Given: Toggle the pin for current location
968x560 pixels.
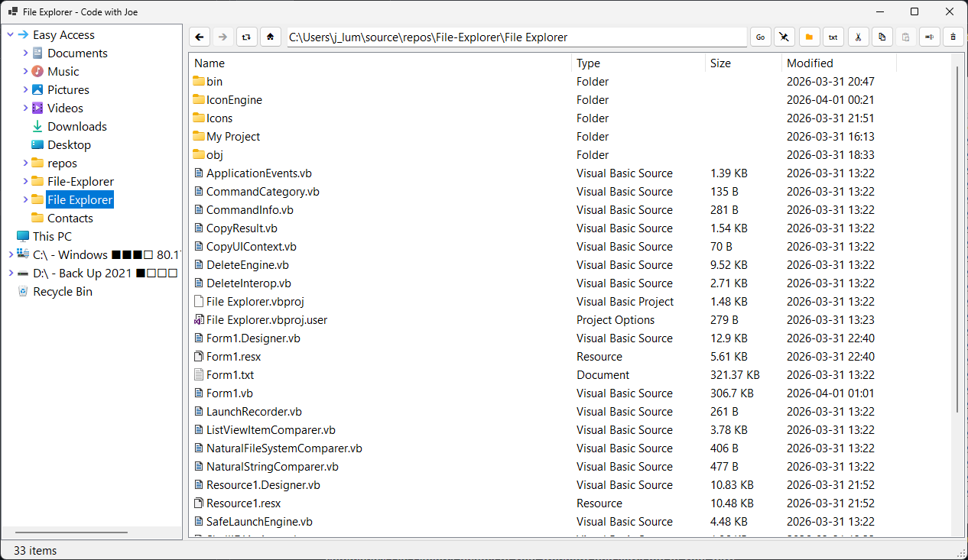Looking at the screenshot, I should coord(784,36).
